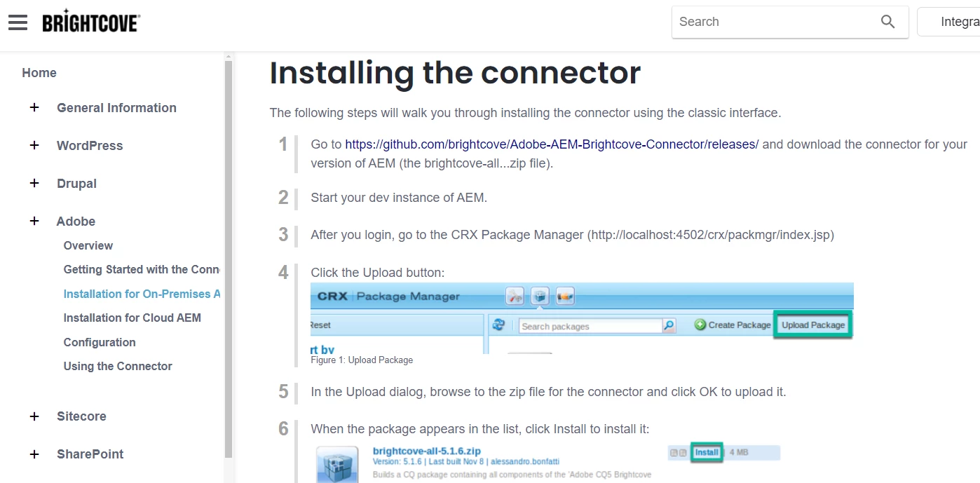This screenshot has height=483, width=980.
Task: Go to Home in sidebar
Action: (x=39, y=73)
